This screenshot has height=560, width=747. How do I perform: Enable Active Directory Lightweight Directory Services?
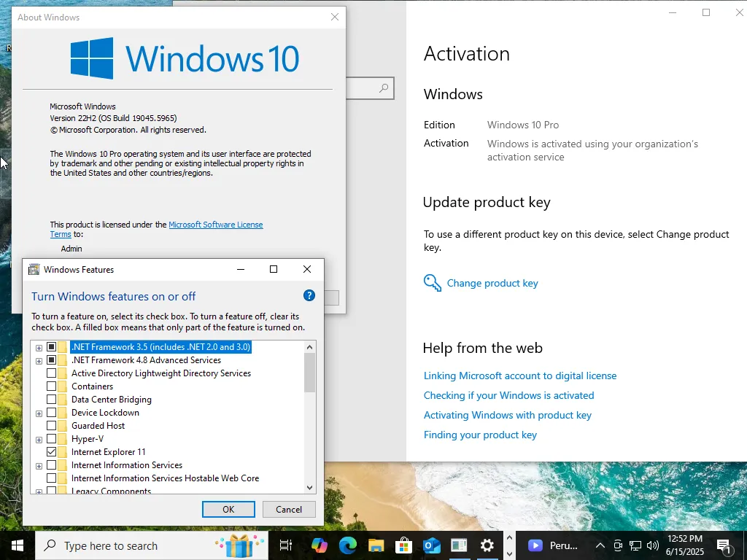click(x=52, y=373)
